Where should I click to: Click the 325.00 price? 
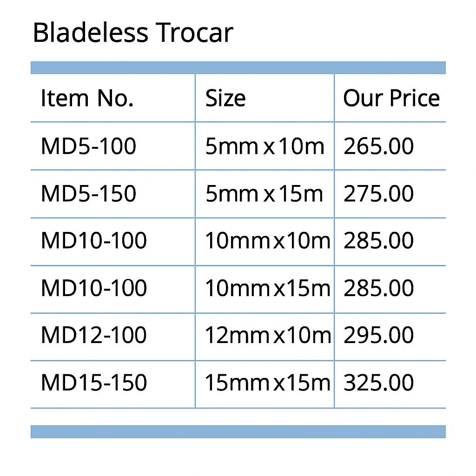[378, 383]
